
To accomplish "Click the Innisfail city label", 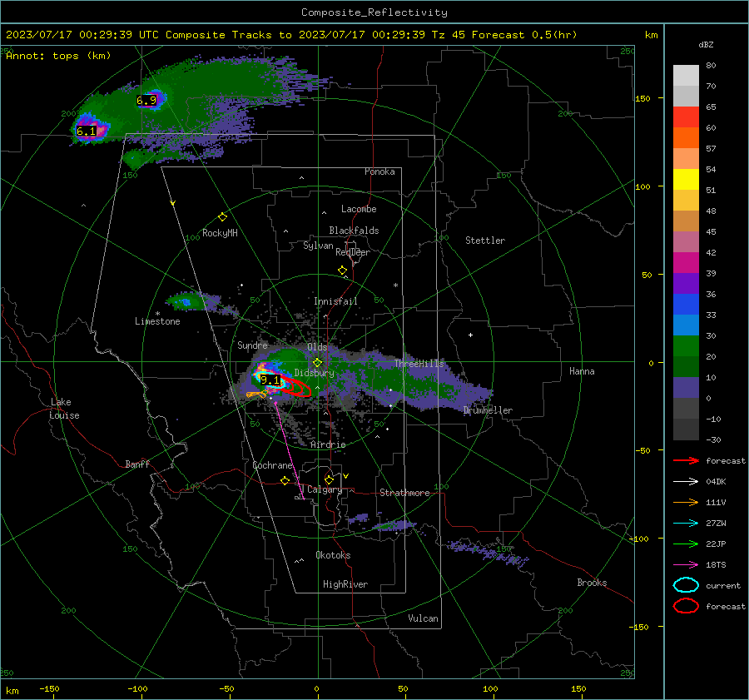I will tap(335, 301).
